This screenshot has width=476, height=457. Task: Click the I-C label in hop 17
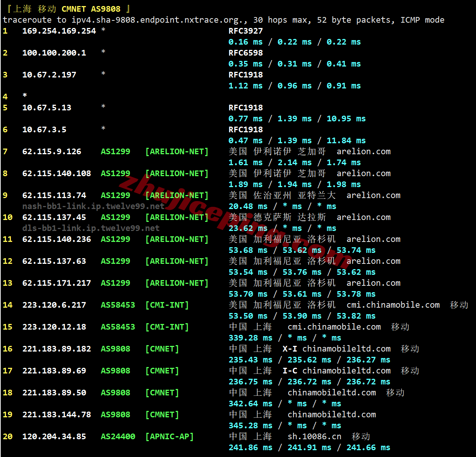pyautogui.click(x=290, y=371)
